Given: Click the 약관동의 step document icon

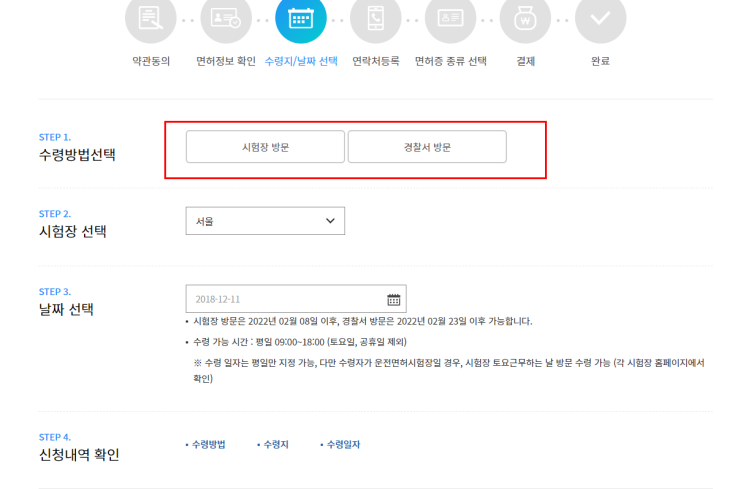Looking at the screenshot, I should pyautogui.click(x=151, y=18).
